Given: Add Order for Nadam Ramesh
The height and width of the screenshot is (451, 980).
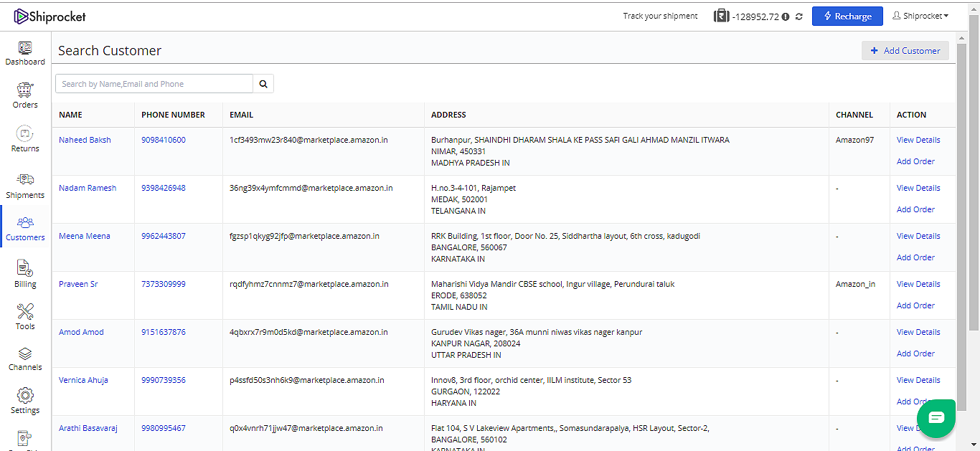Looking at the screenshot, I should (915, 209).
